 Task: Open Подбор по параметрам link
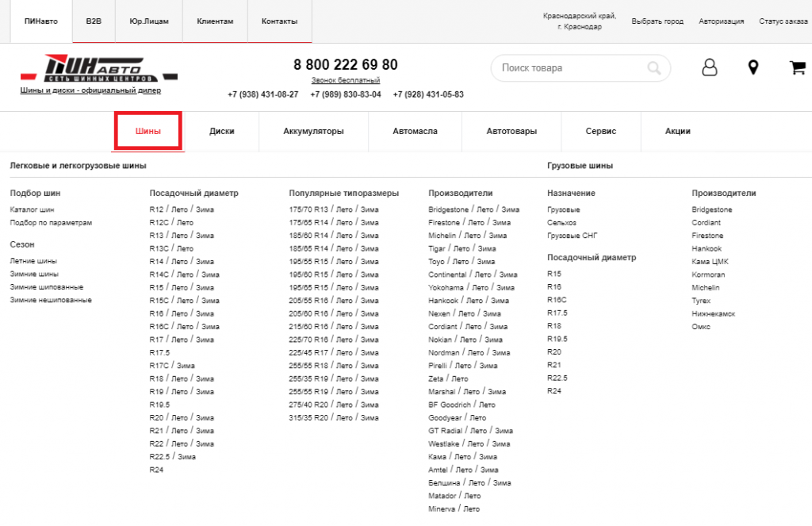(51, 223)
